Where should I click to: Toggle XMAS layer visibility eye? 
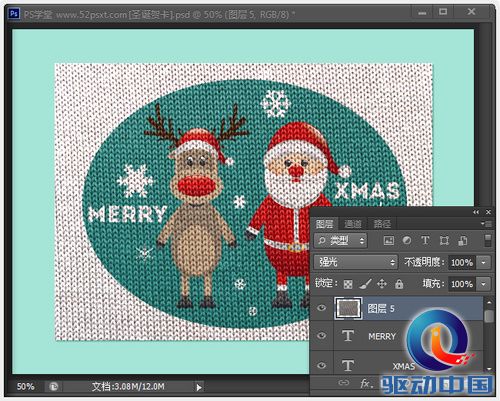pos(321,366)
